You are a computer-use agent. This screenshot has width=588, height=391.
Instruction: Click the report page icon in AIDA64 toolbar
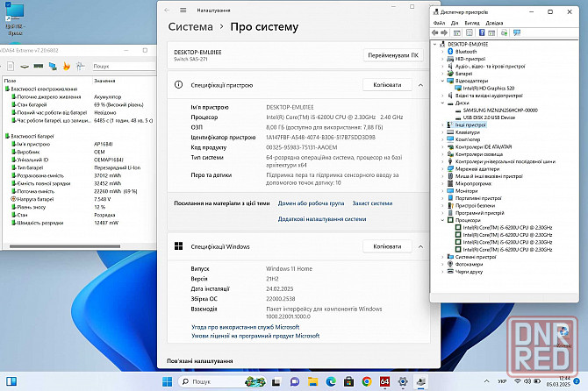[11, 67]
